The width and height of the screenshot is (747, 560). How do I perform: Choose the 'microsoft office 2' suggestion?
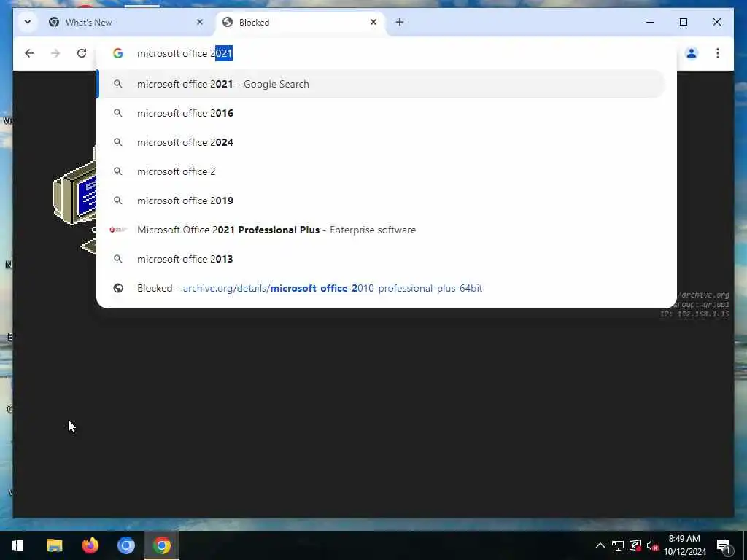[x=381, y=171]
